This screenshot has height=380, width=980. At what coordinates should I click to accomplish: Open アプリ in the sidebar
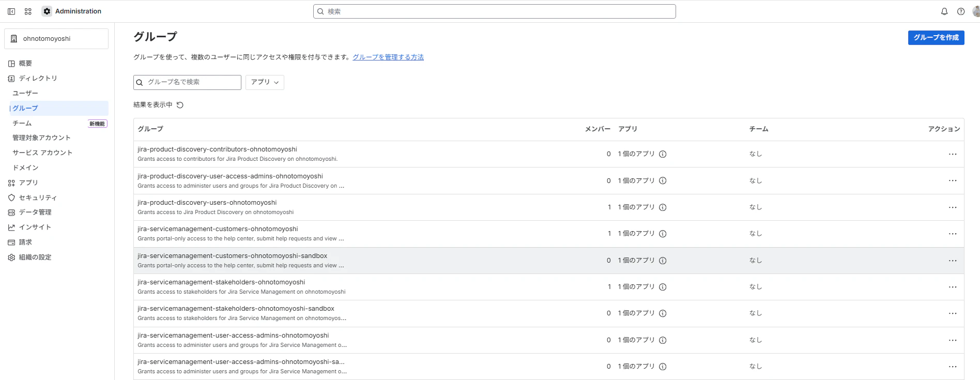(x=56, y=183)
